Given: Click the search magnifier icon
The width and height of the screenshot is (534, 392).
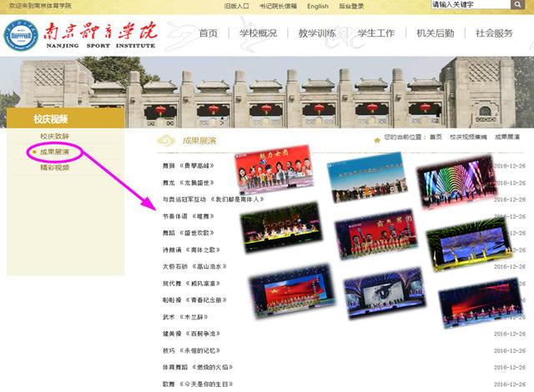Looking at the screenshot, I should click(x=517, y=5).
